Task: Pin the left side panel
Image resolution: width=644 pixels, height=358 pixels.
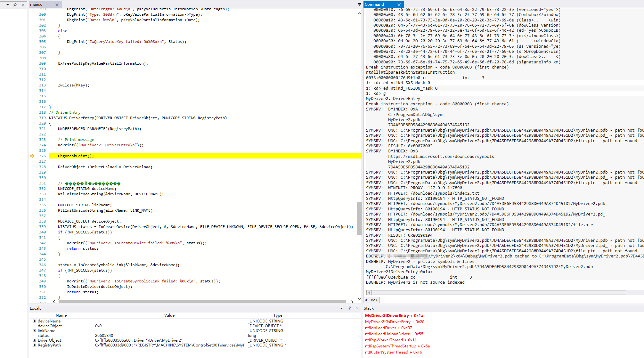Action: (15, 5)
